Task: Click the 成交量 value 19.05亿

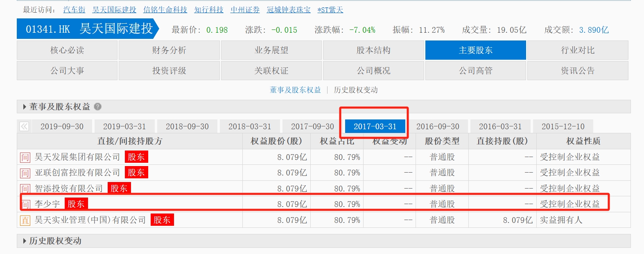Action: (511, 30)
